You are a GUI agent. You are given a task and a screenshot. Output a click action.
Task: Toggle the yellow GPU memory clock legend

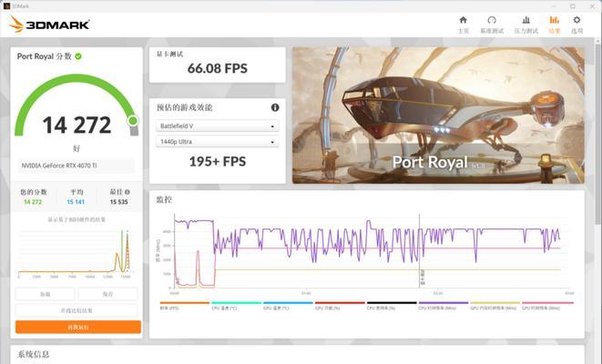495,306
